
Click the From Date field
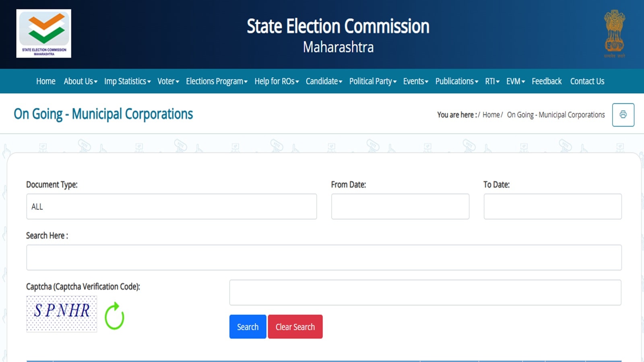click(400, 206)
